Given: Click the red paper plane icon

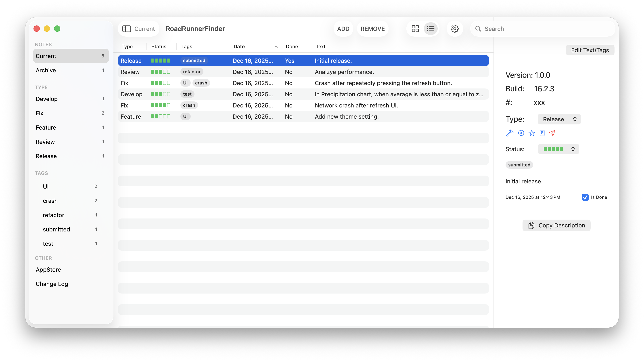Looking at the screenshot, I should (x=552, y=133).
